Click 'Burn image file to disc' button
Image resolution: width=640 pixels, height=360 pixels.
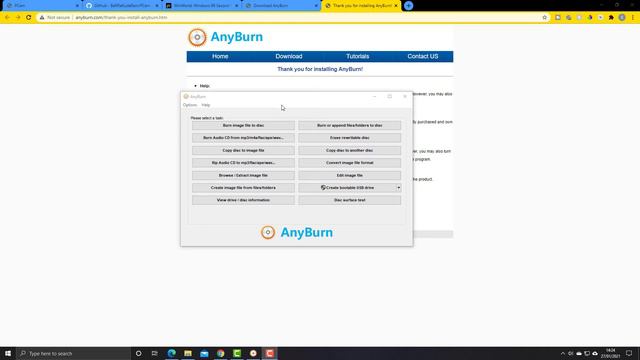click(x=243, y=125)
